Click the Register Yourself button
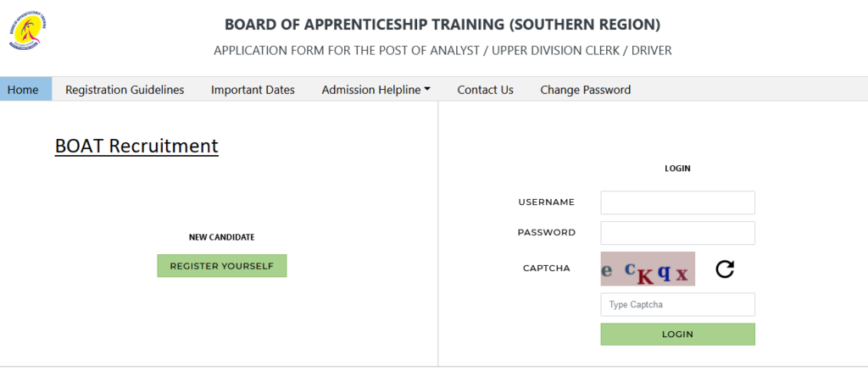868x371 pixels. (x=222, y=266)
